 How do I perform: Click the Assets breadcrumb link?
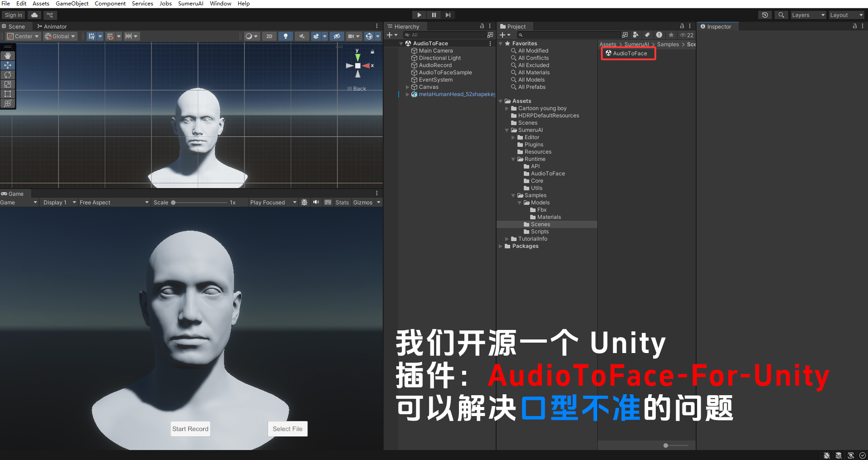click(x=608, y=44)
